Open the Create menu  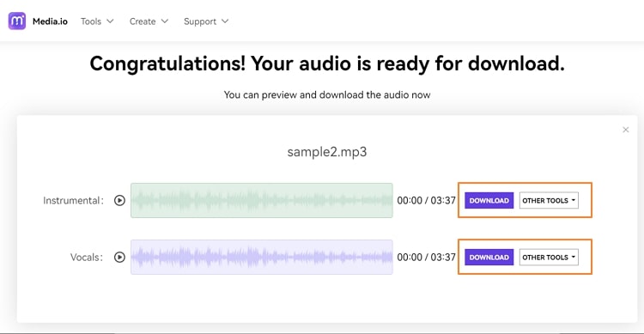tap(143, 21)
